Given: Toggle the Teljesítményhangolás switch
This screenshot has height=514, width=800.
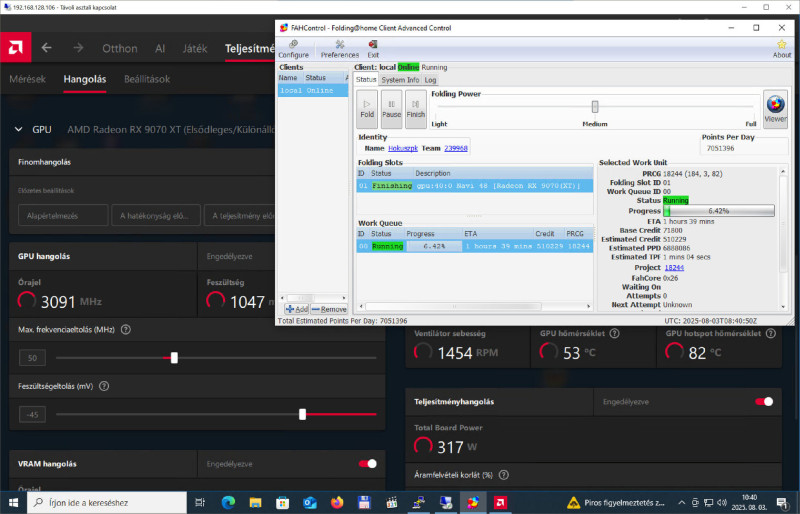Looking at the screenshot, I should point(764,402).
